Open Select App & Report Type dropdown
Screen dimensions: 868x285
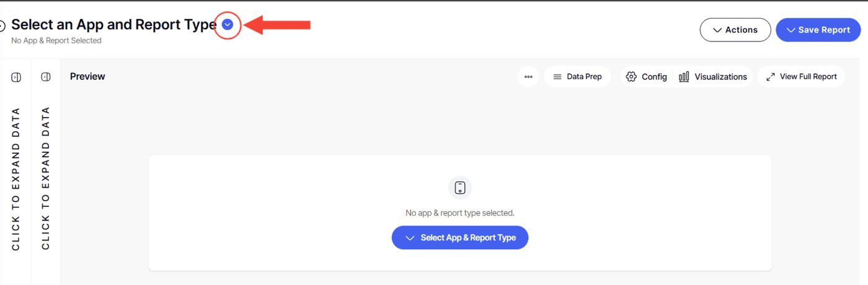point(460,238)
